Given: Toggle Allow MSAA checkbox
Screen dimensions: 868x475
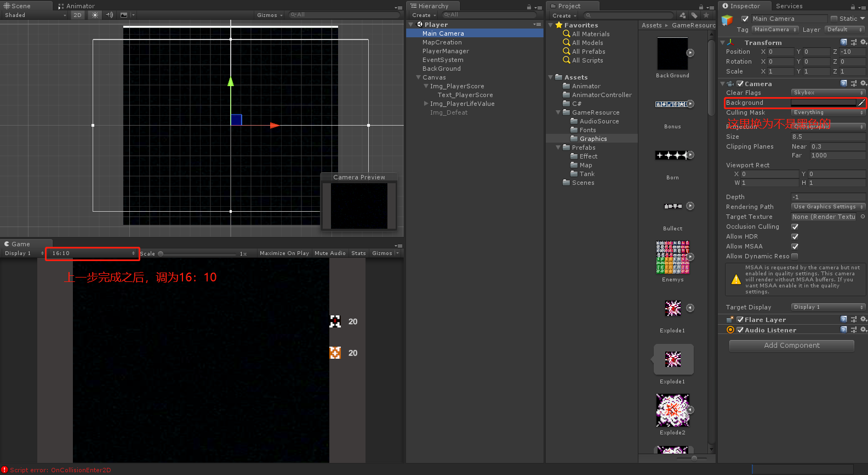Looking at the screenshot, I should pyautogui.click(x=795, y=246).
